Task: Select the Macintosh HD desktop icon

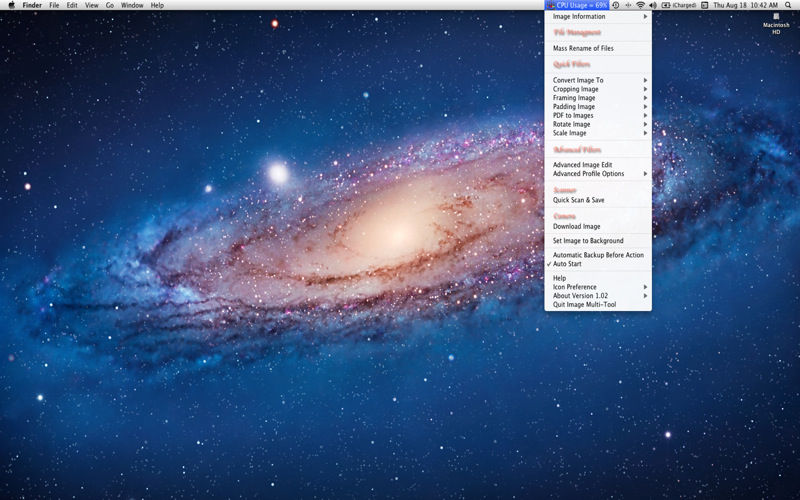Action: pos(776,24)
